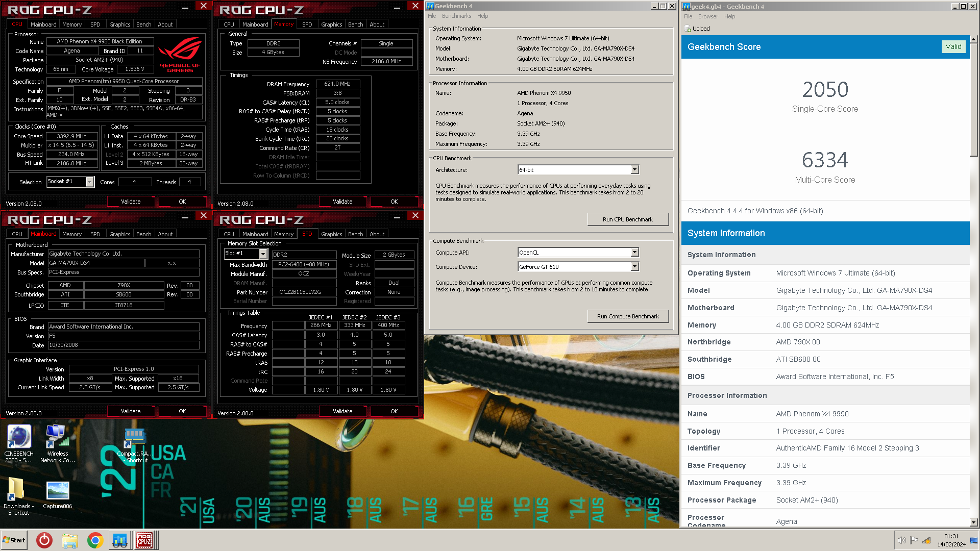This screenshot has width=980, height=551.
Task: Click Identifier AuthenticAMD Family 16 row
Action: 825,448
